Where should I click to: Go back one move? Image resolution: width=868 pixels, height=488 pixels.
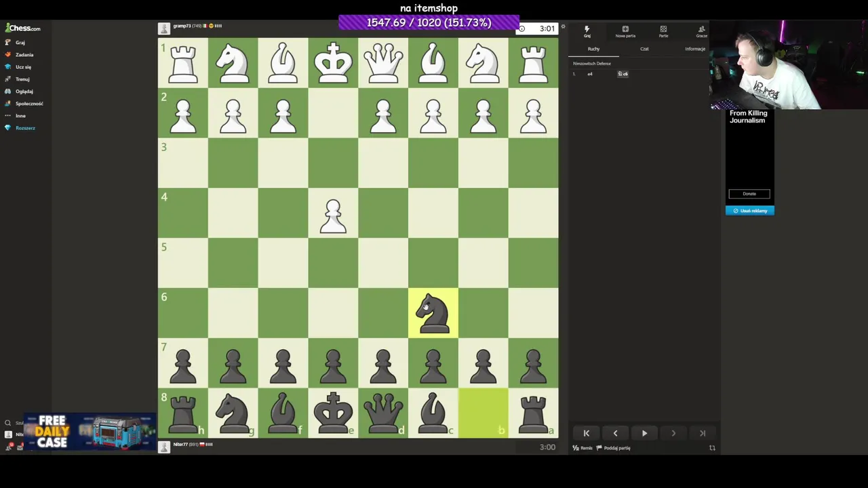[615, 433]
